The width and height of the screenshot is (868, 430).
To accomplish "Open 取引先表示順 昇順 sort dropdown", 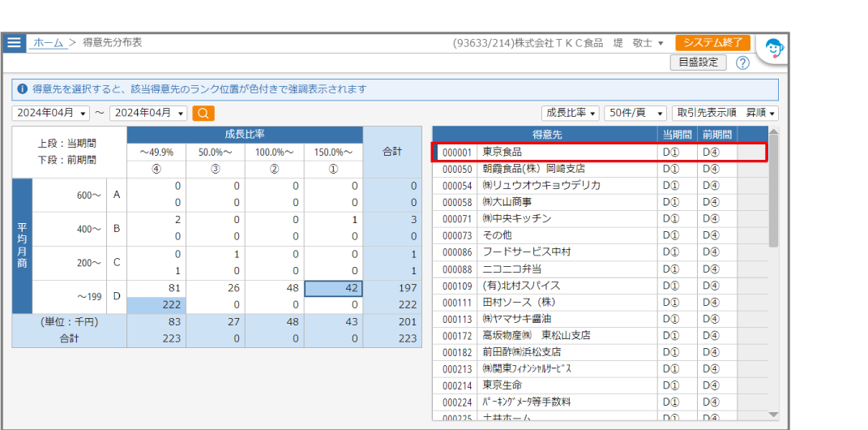I will click(725, 113).
